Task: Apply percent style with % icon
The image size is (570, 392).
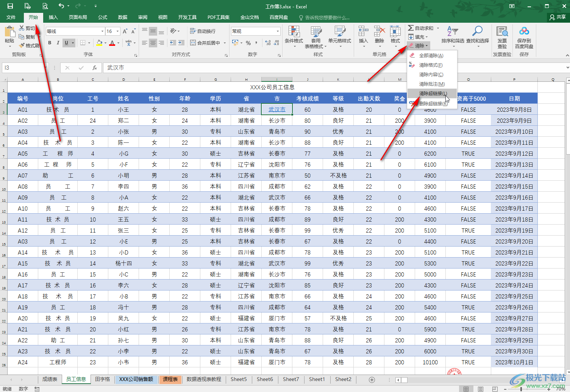Action: pyautogui.click(x=248, y=43)
